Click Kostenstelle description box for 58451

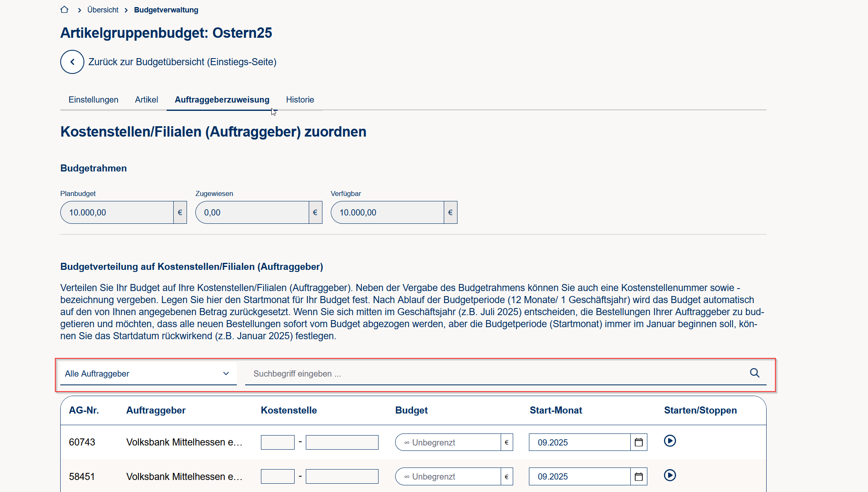point(342,477)
